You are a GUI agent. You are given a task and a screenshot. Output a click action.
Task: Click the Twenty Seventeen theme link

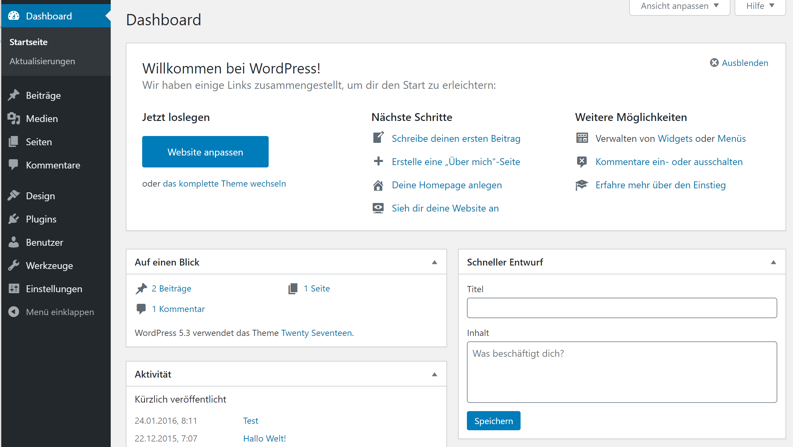click(317, 333)
